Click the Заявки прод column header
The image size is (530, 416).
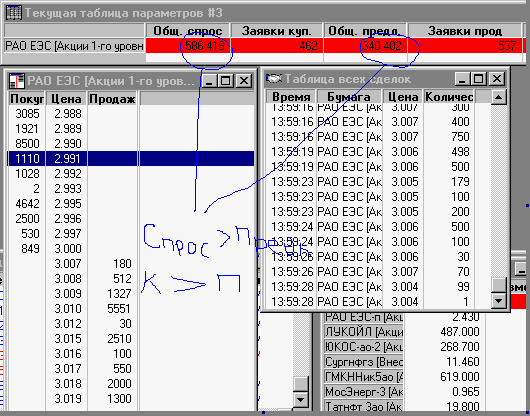(x=464, y=31)
